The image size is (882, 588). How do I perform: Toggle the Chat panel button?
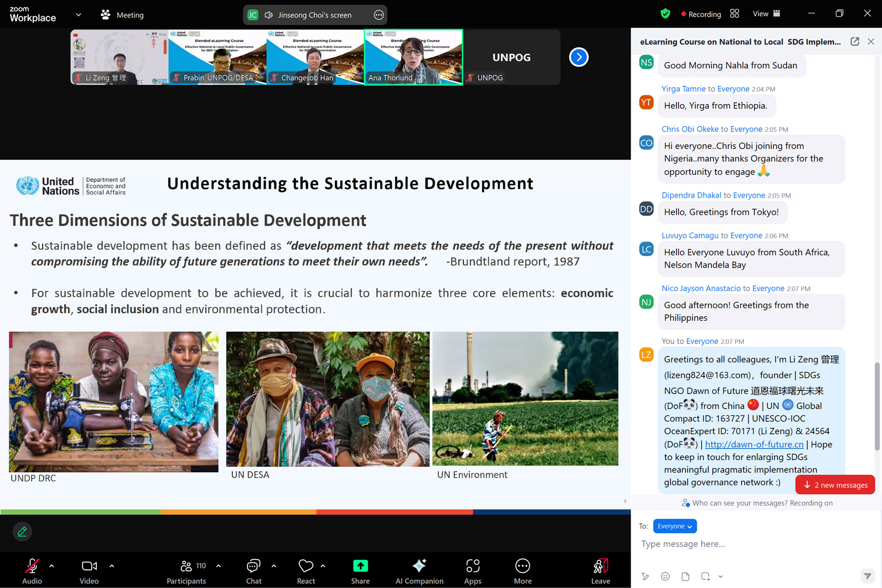click(x=253, y=571)
